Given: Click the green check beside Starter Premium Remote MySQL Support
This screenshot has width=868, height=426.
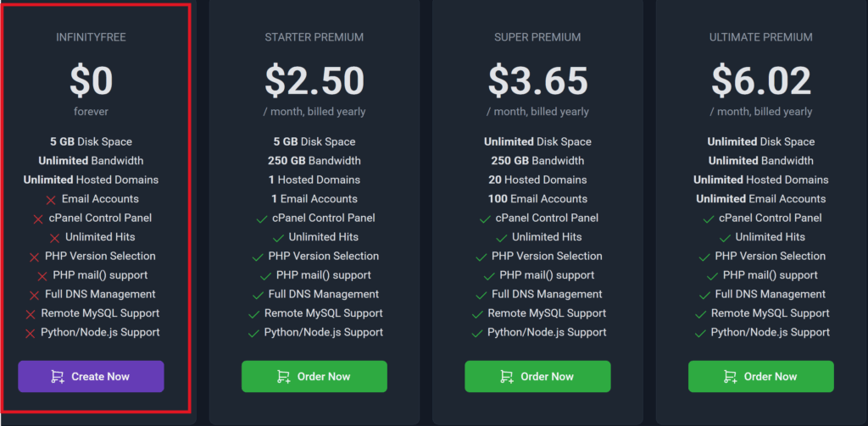Looking at the screenshot, I should pyautogui.click(x=253, y=314).
